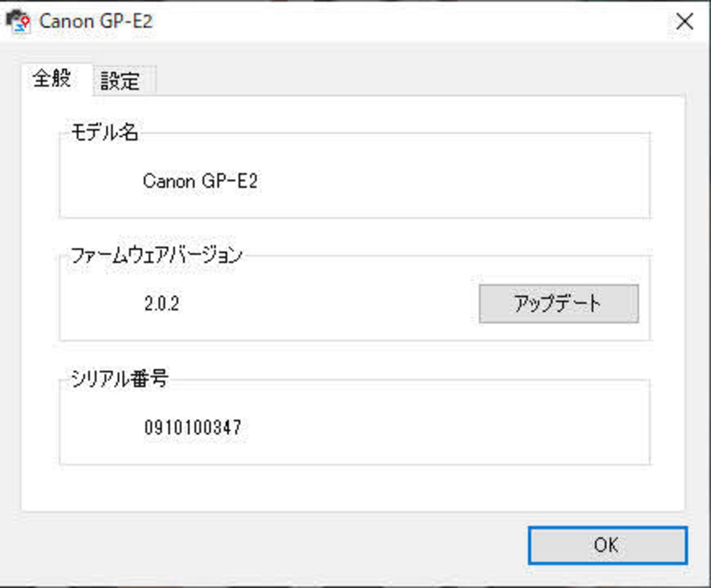Select the model name text Canon GP-E2
711x588 pixels.
click(x=200, y=181)
